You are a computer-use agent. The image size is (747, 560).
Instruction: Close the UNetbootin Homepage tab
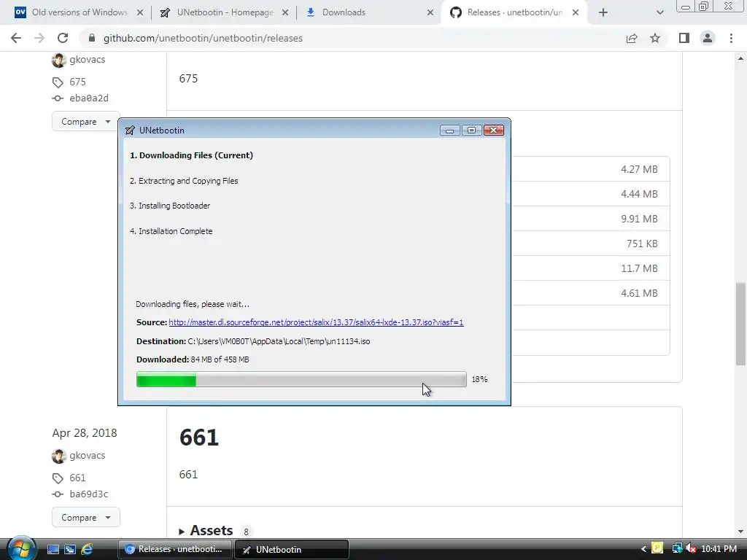[x=285, y=12]
